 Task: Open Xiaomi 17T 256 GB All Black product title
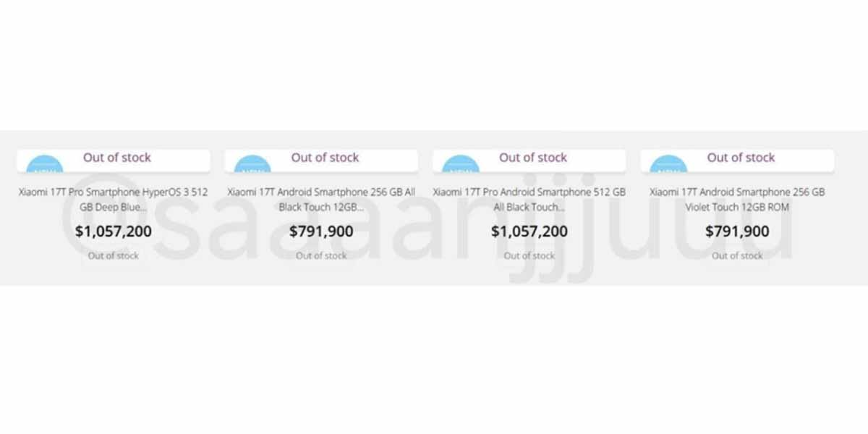coord(321,200)
